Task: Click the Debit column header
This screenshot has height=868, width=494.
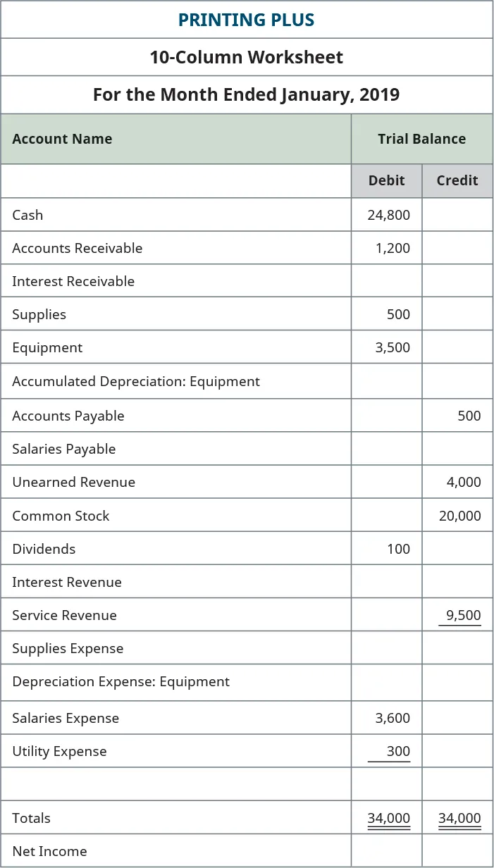Action: [386, 180]
